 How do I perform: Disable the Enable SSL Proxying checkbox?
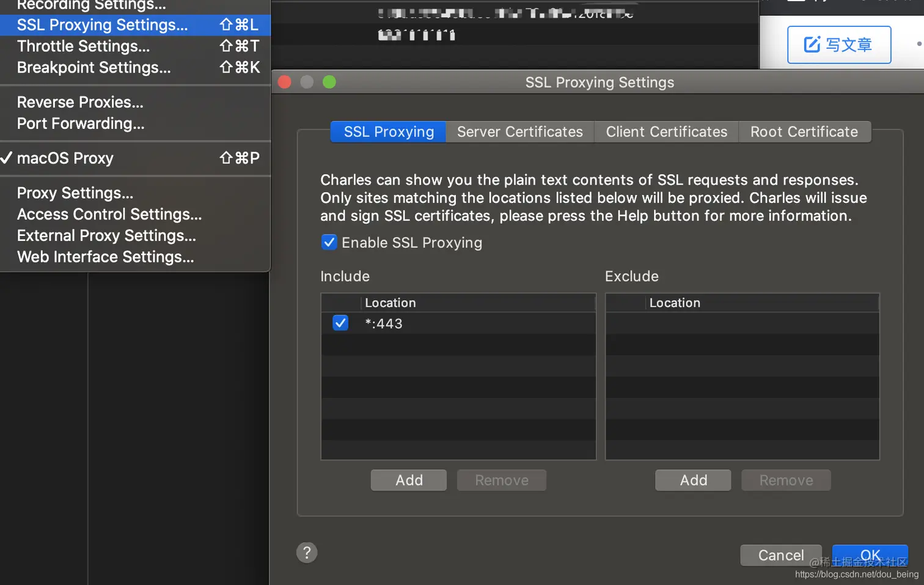[329, 243]
